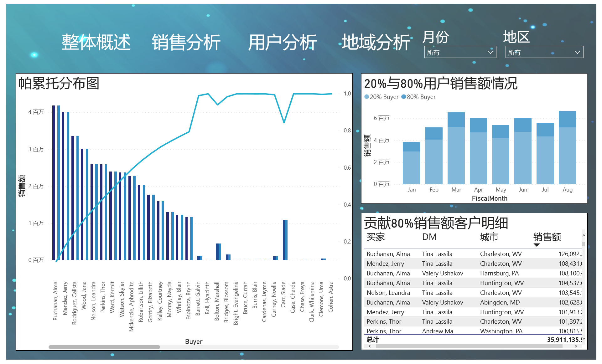
Task: Click the Bolton, Marshall bar in Pareto chart
Action: click(x=218, y=252)
